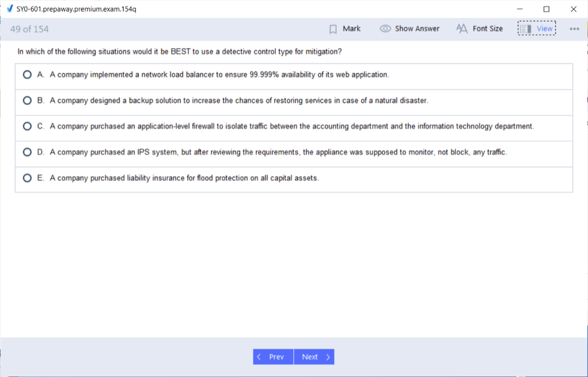Click the Font Size letters icon
Image resolution: width=588 pixels, height=377 pixels.
click(462, 29)
